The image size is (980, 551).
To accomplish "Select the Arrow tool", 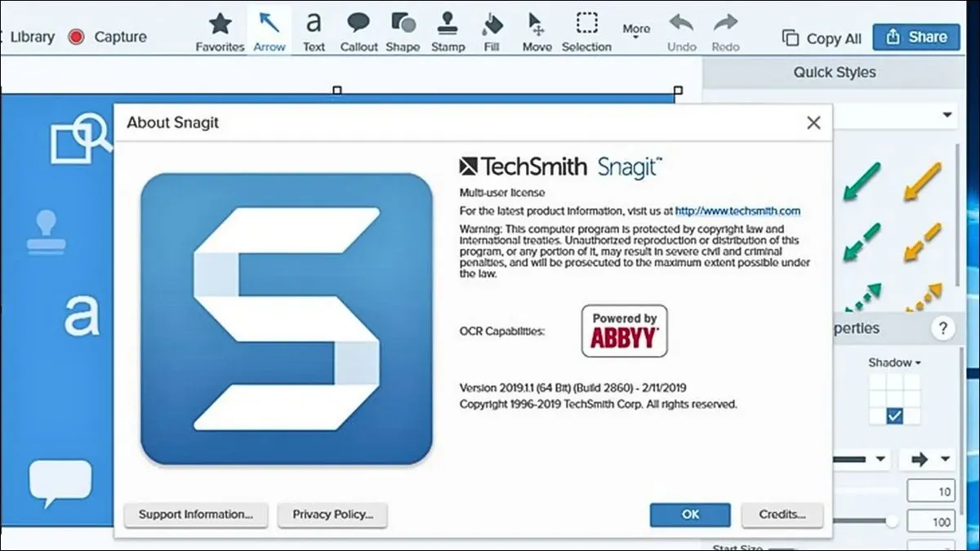I will tap(269, 30).
